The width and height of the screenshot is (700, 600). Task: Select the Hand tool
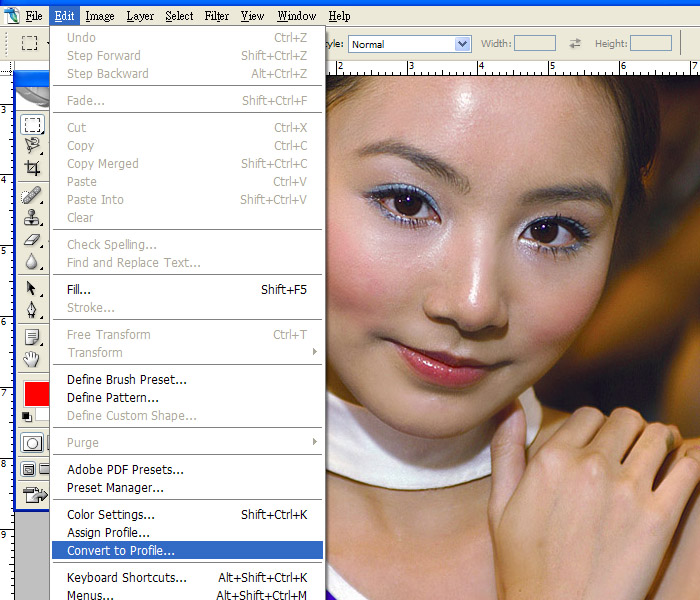point(33,358)
